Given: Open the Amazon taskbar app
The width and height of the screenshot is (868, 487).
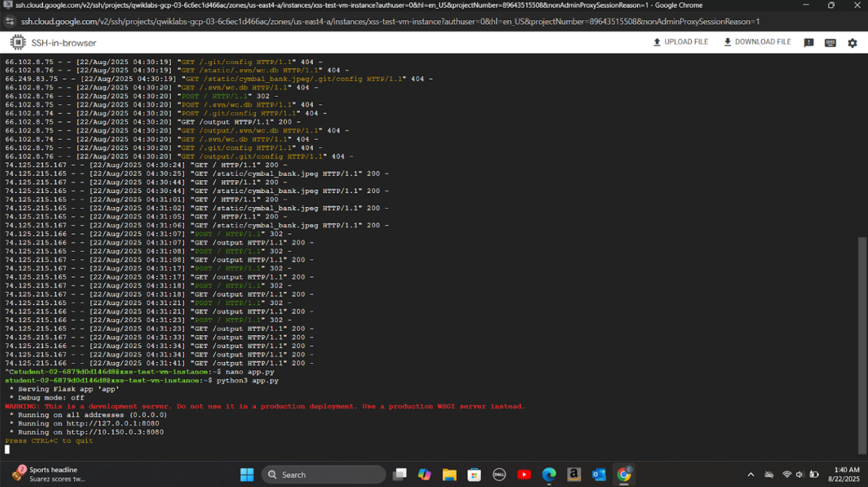Looking at the screenshot, I should pos(574,475).
